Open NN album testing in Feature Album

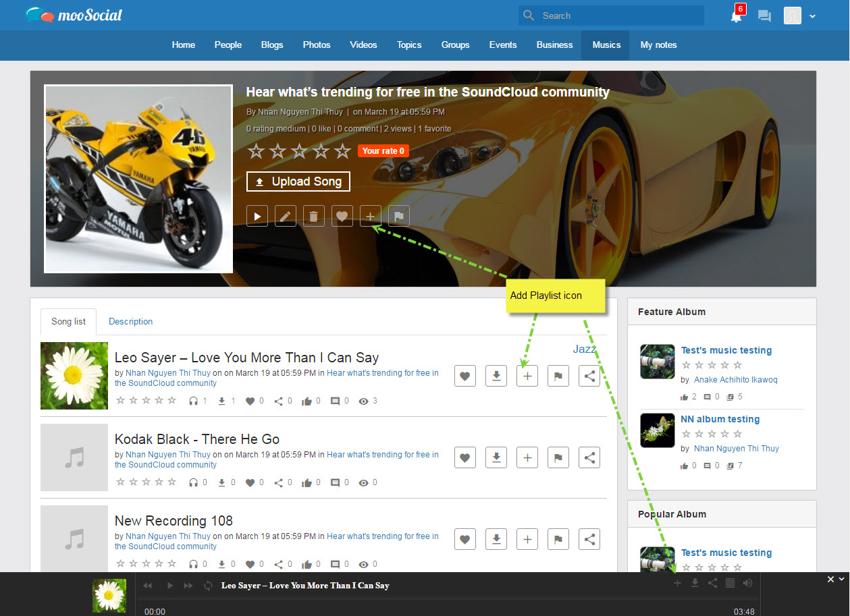720,419
